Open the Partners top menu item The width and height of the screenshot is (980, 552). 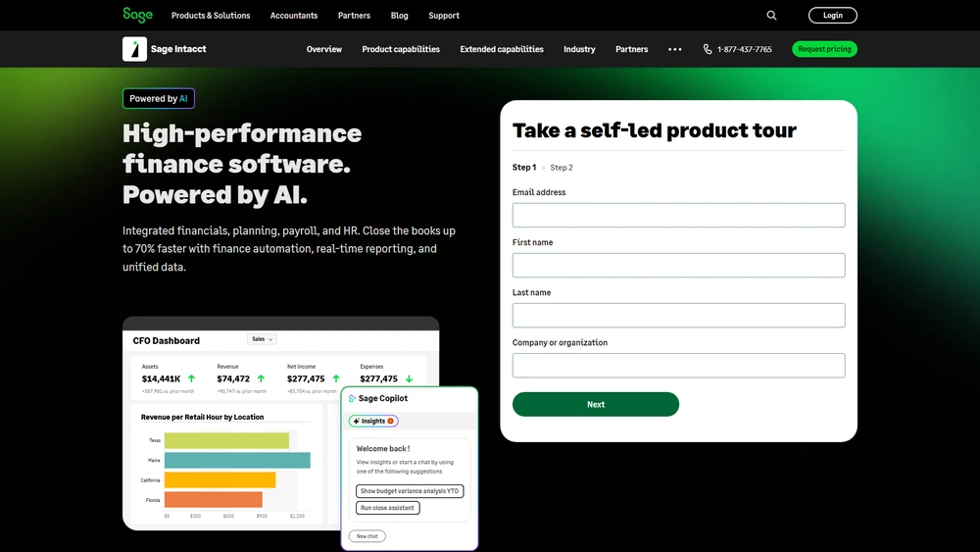point(354,15)
